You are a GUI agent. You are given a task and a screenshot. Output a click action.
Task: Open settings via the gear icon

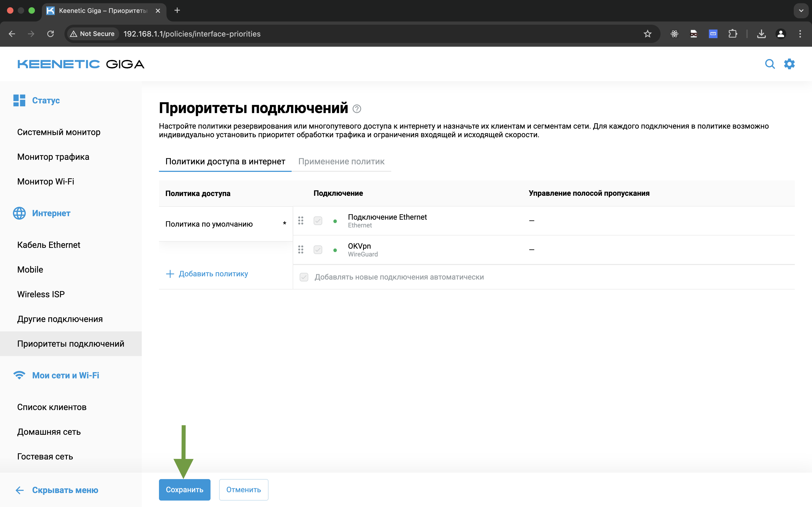[789, 64]
